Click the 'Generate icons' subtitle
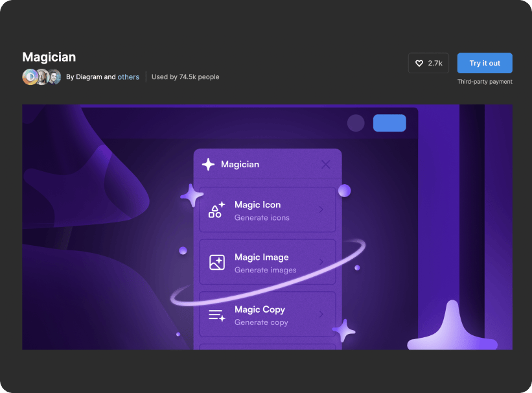The height and width of the screenshot is (393, 532). pyautogui.click(x=262, y=218)
